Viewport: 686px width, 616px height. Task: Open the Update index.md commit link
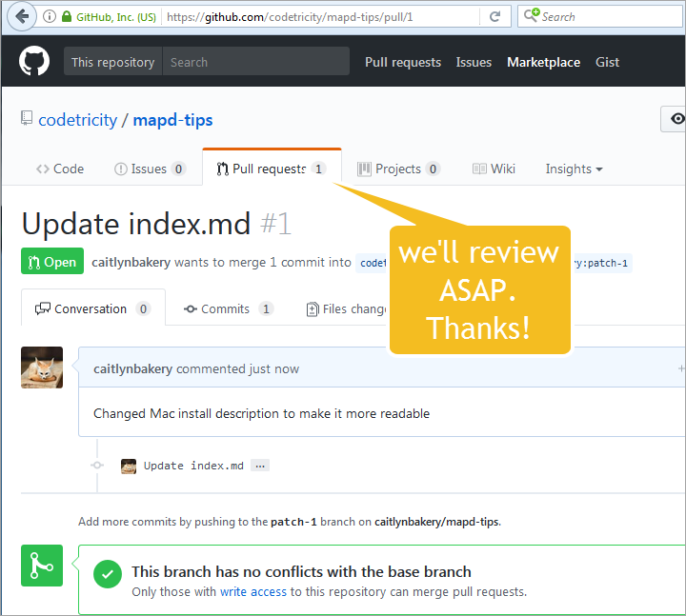[193, 466]
